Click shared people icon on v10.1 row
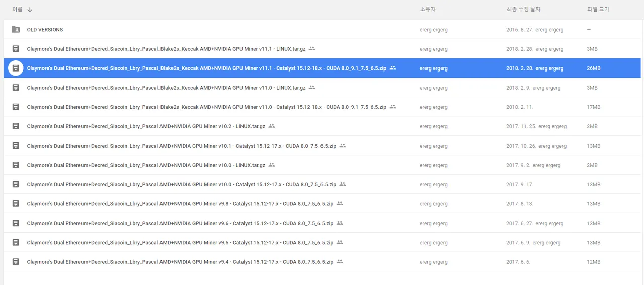 click(343, 146)
